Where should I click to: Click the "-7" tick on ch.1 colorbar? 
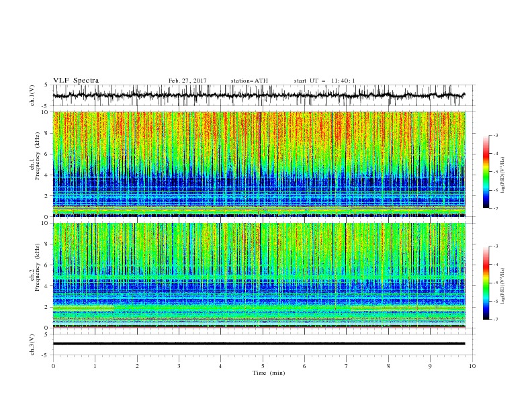click(x=496, y=208)
